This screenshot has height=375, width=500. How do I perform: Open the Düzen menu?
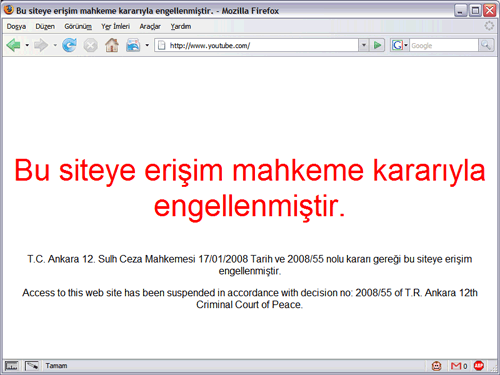point(45,26)
